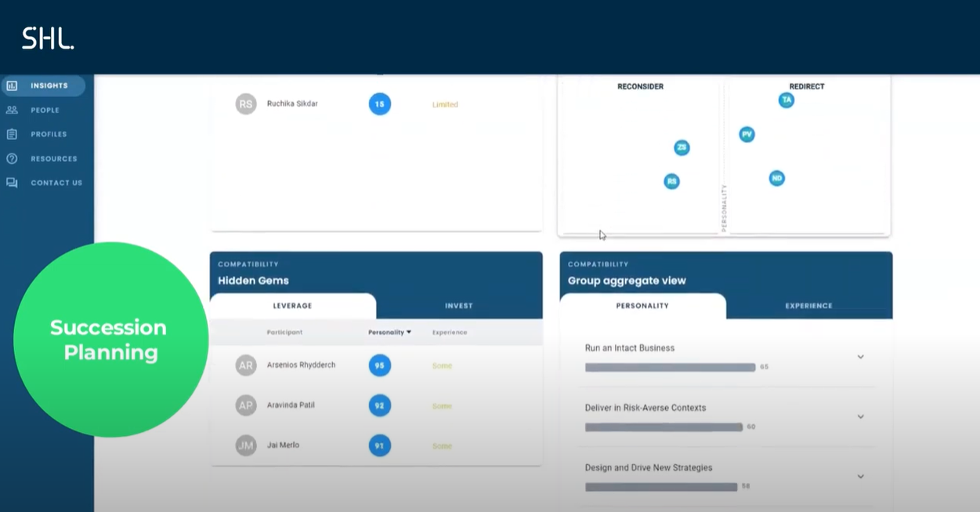The image size is (980, 512).
Task: Click the Run an Intact Business score bar
Action: (670, 367)
